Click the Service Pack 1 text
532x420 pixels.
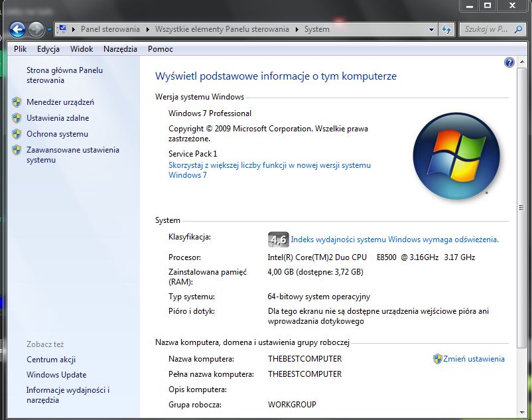[192, 154]
